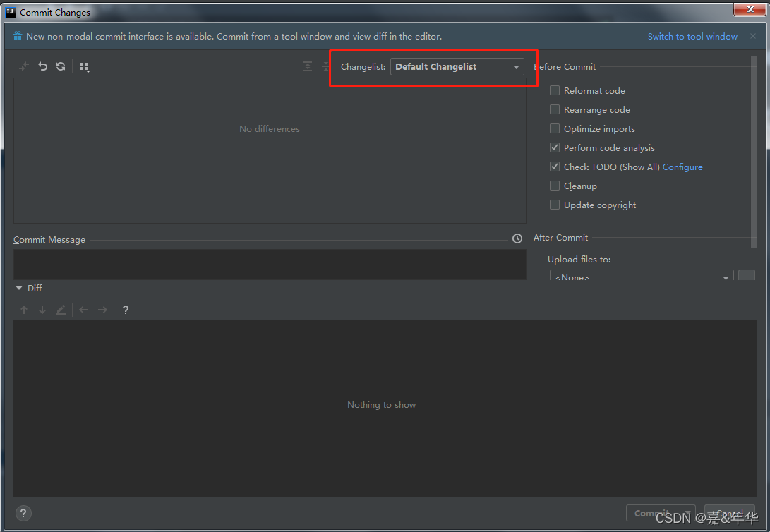770x532 pixels.
Task: Click the jump to source pencil icon
Action: pyautogui.click(x=61, y=310)
